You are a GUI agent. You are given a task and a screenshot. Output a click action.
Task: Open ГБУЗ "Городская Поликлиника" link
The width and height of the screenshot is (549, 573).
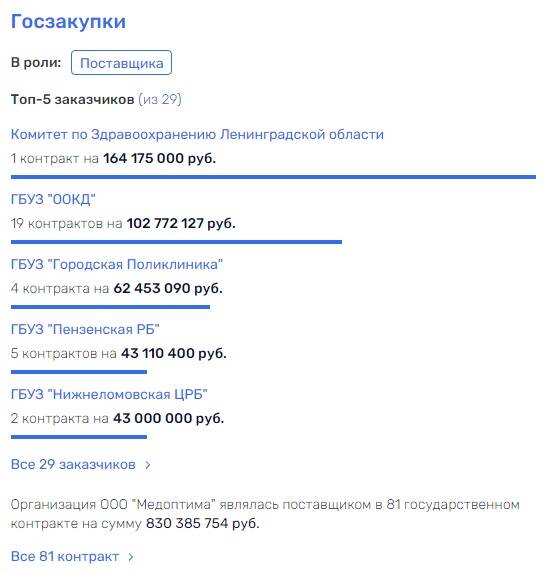tap(117, 264)
